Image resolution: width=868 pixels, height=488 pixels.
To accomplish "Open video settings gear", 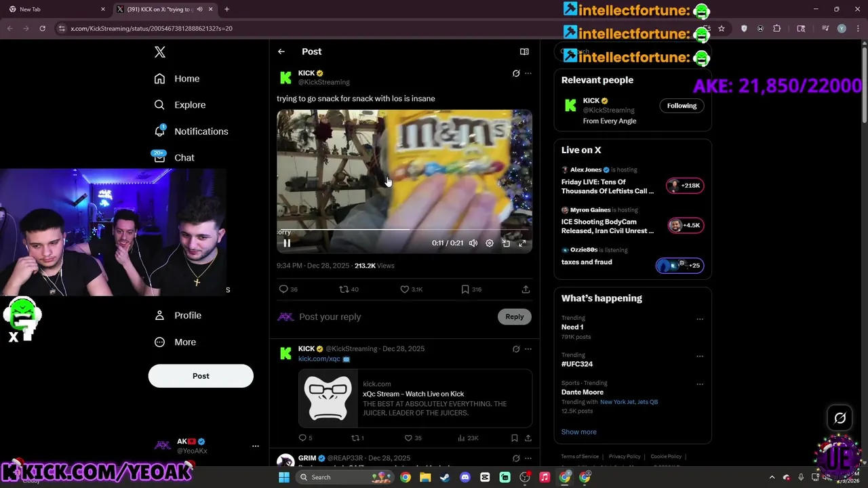I will coord(490,243).
